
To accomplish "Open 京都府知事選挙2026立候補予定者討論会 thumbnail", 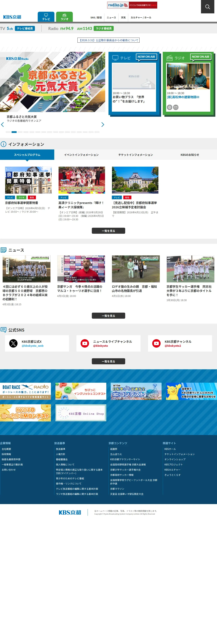I will tap(135, 180).
